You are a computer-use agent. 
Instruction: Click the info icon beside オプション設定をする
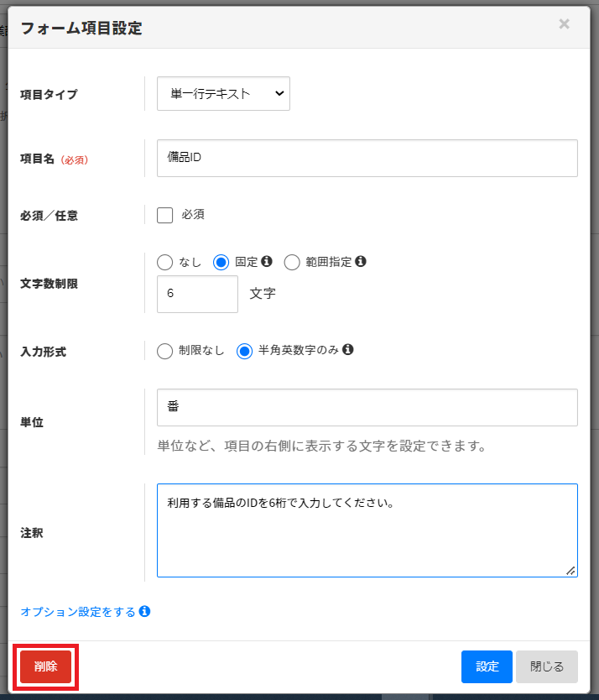pos(145,612)
